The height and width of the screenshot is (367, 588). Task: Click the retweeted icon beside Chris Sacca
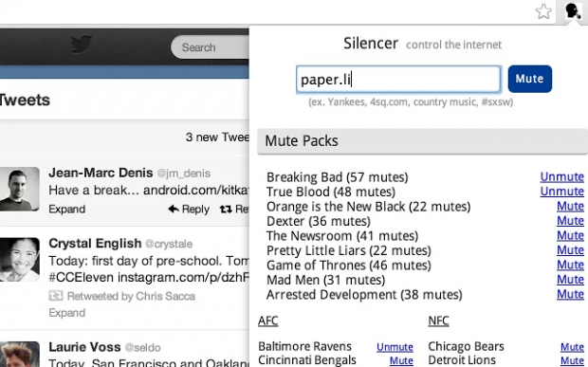(x=56, y=296)
